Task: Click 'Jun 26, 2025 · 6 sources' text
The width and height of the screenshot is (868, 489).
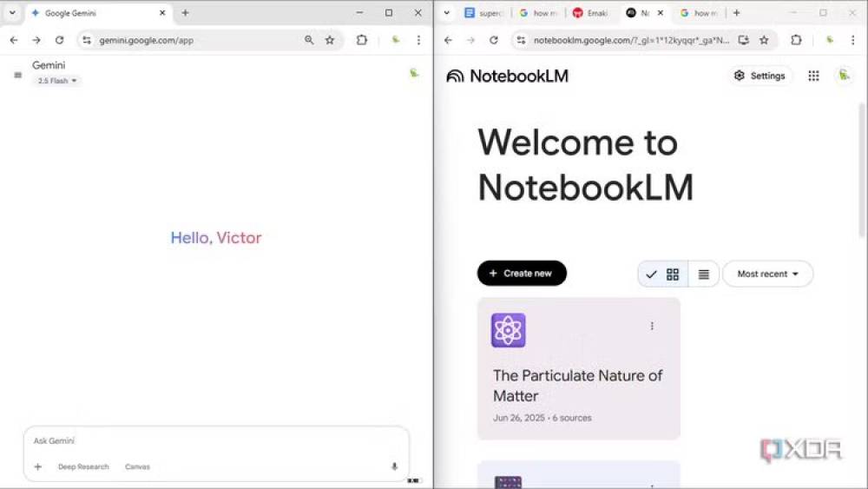Action: tap(542, 418)
